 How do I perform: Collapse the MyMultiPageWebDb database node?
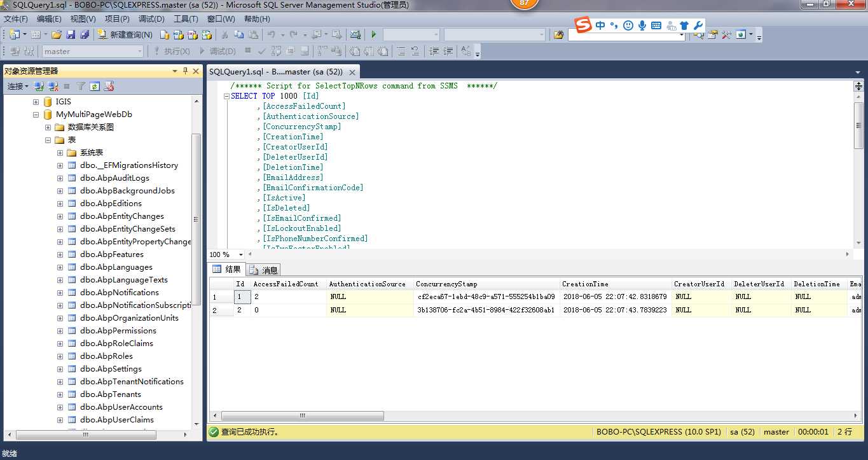[36, 115]
